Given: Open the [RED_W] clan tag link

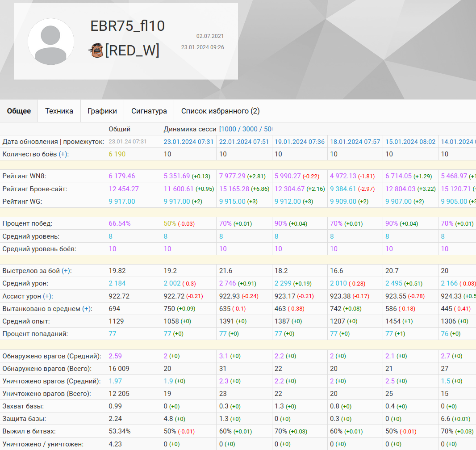Looking at the screenshot, I should point(132,50).
